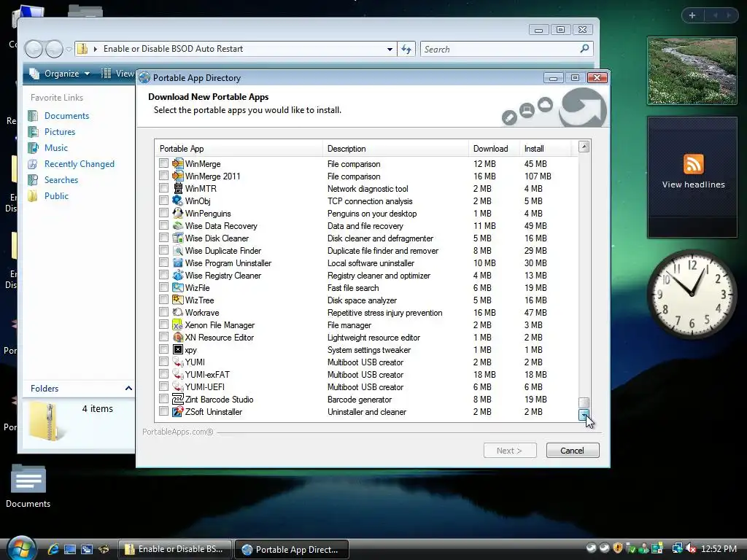747x560 pixels.
Task: Click the WizTree app icon
Action: pyautogui.click(x=178, y=300)
